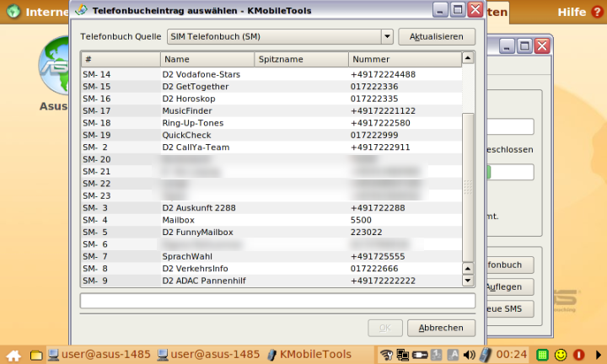Select the D2 Horoskop entry
607x364 pixels.
pos(271,99)
